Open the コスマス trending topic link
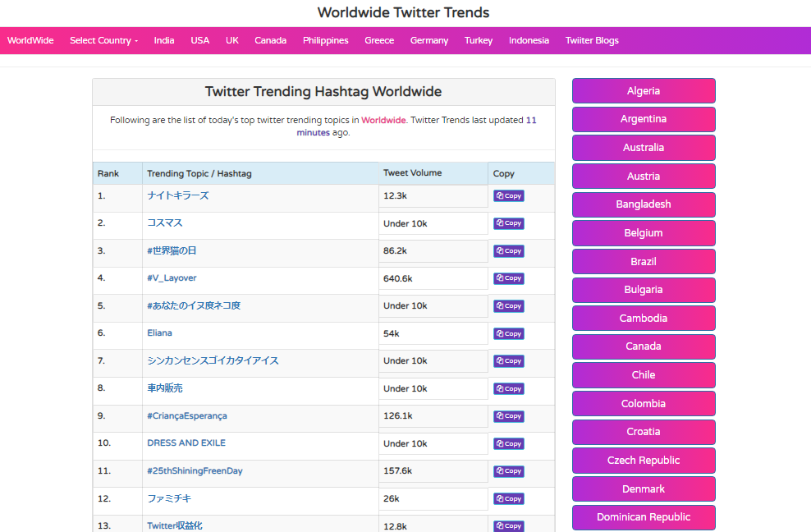The image size is (811, 532). pos(164,223)
